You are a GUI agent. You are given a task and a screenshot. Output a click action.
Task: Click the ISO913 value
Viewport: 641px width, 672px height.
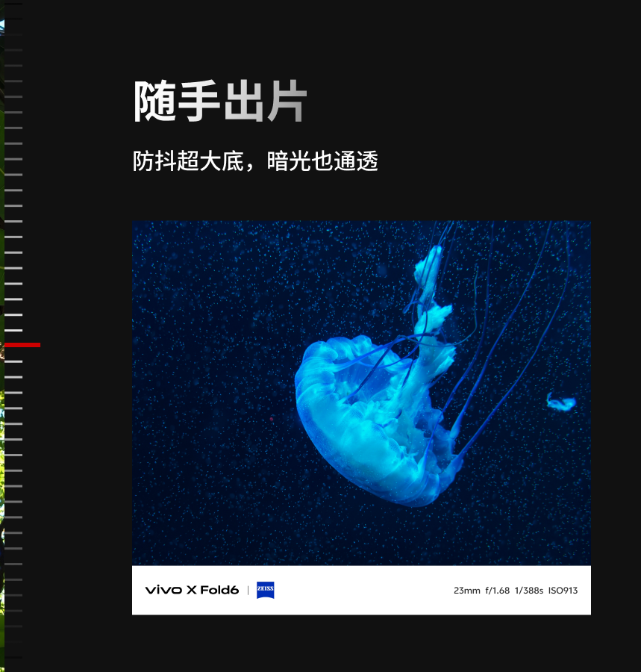click(563, 591)
